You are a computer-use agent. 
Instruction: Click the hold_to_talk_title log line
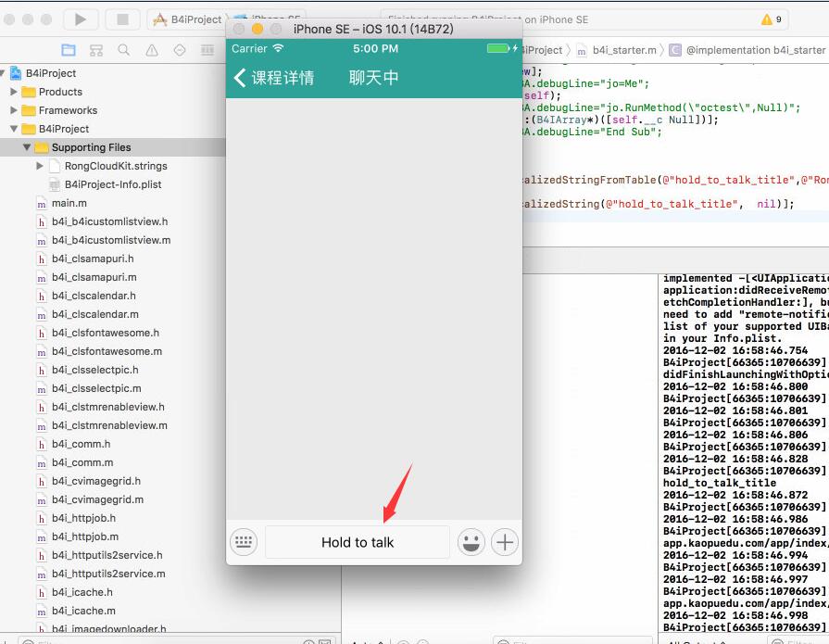click(720, 483)
